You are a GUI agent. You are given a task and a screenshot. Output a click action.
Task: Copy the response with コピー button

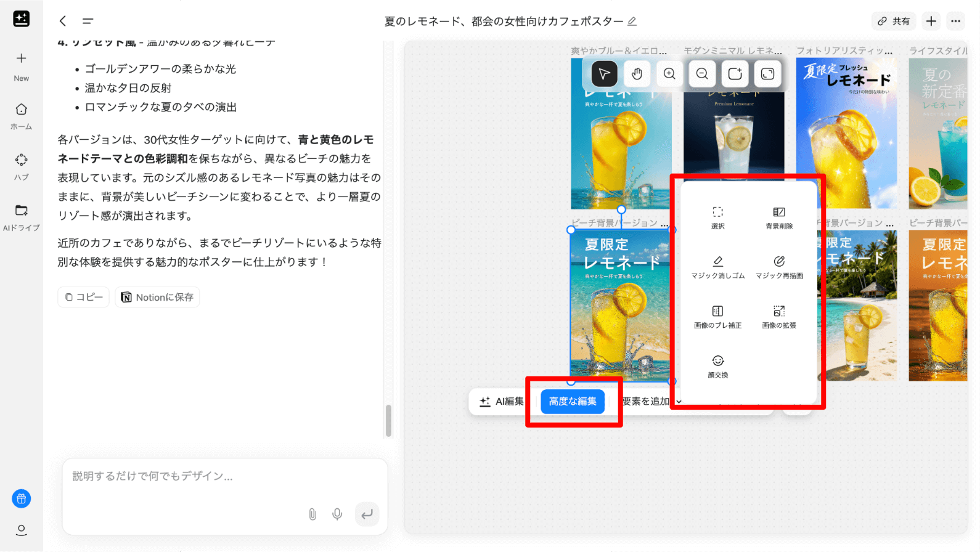coord(84,297)
